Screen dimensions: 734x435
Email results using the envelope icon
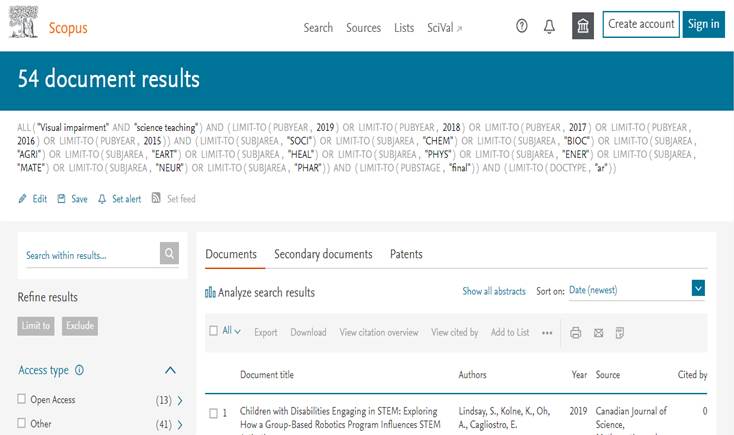(598, 333)
